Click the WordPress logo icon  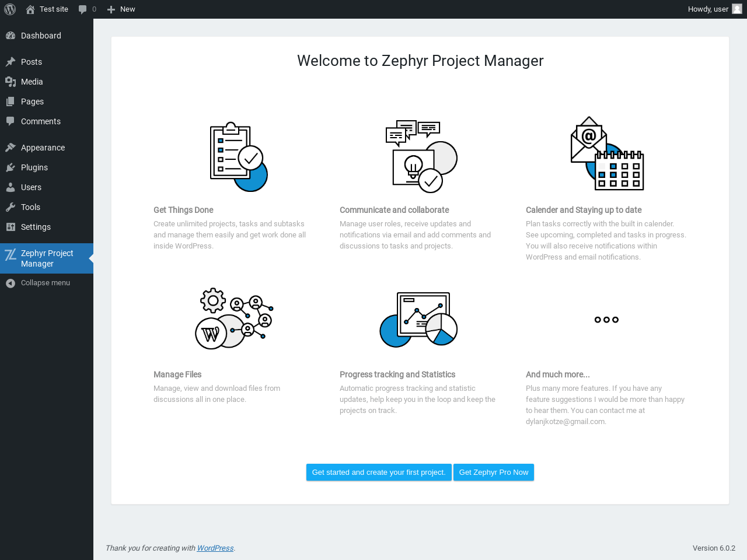click(x=10, y=9)
